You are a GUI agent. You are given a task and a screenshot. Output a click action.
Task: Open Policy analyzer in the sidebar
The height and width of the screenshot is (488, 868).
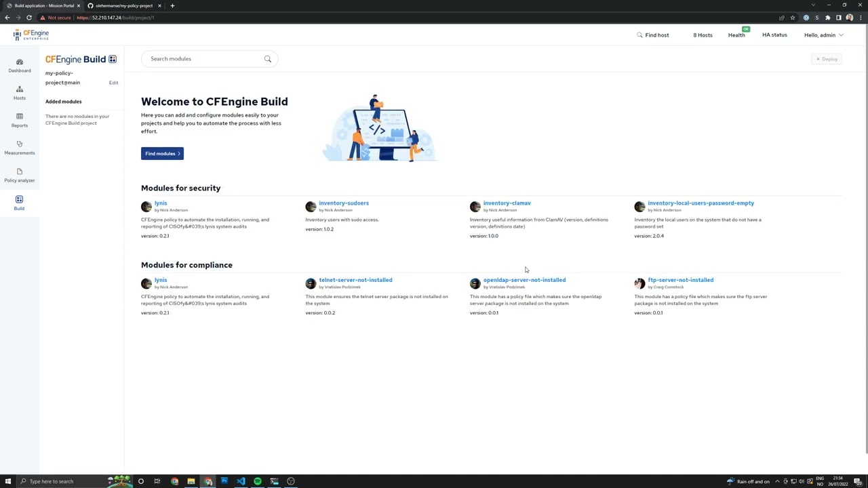point(19,175)
